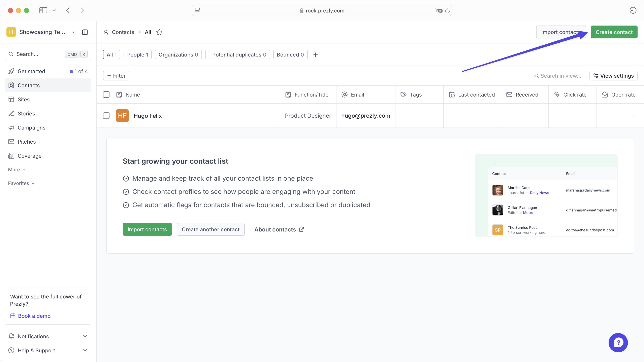This screenshot has width=644, height=362.
Task: Open Campaigns from the sidebar
Action: (x=32, y=128)
